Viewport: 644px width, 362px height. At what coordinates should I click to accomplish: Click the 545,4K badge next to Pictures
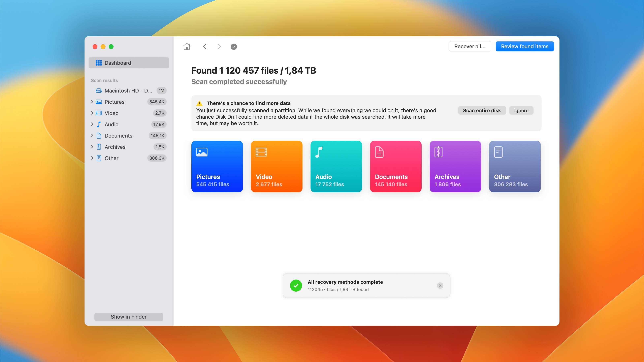157,102
